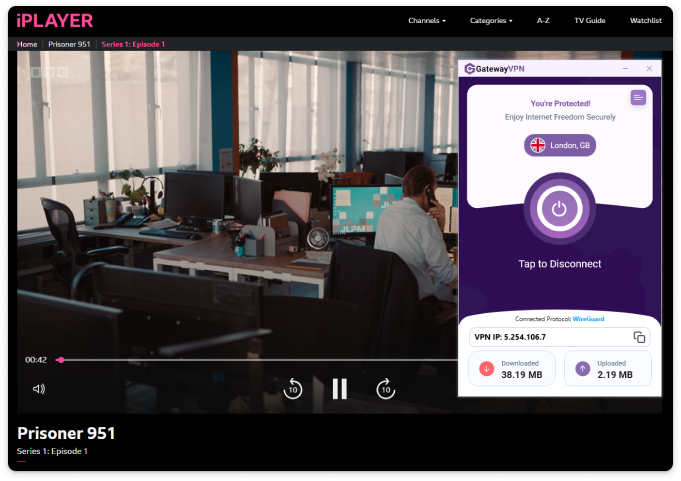The width and height of the screenshot is (681, 481).
Task: Click the Series 1: Episode 1 subtitle
Action: click(x=52, y=451)
